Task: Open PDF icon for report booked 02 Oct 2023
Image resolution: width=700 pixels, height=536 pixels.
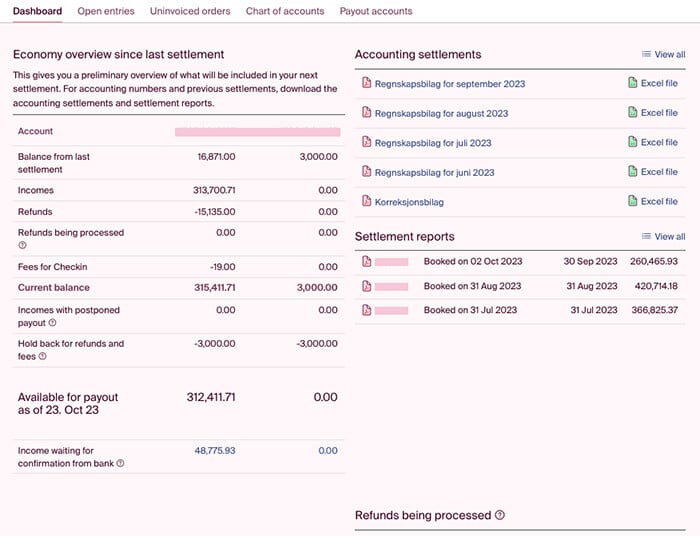Action: [x=367, y=262]
